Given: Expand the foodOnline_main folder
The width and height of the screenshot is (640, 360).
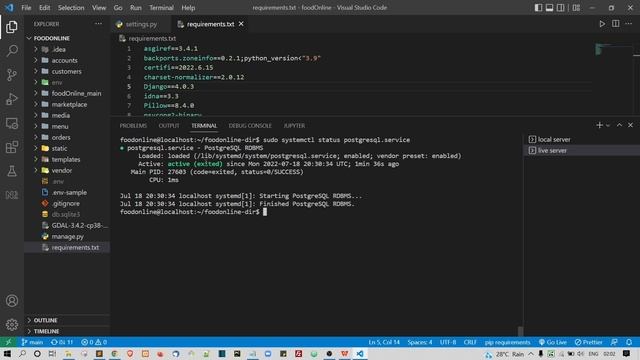Looking at the screenshot, I should tap(76, 93).
